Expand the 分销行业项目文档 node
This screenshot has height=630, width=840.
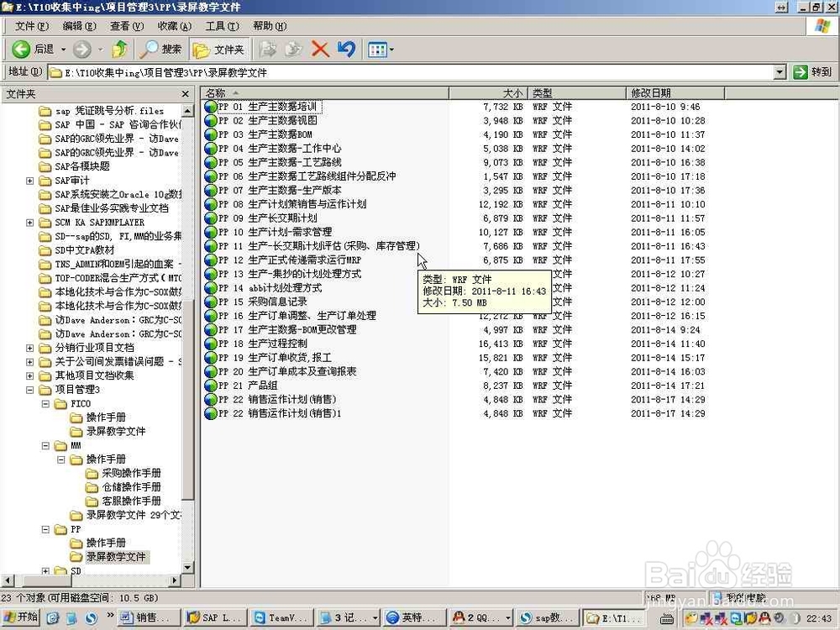[x=30, y=348]
